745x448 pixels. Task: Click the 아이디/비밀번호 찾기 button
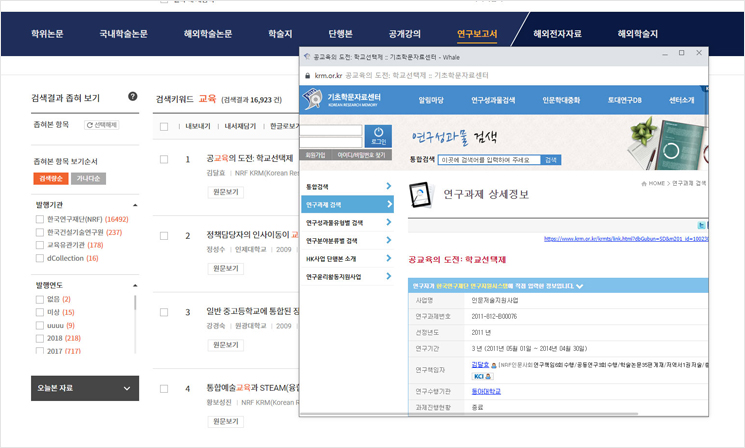pos(362,155)
